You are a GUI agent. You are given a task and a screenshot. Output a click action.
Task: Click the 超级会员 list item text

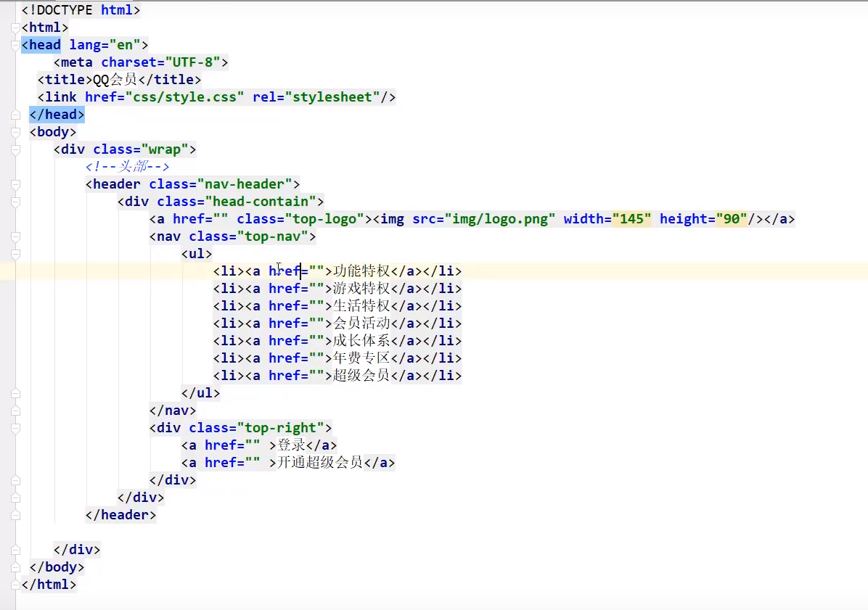click(x=361, y=376)
